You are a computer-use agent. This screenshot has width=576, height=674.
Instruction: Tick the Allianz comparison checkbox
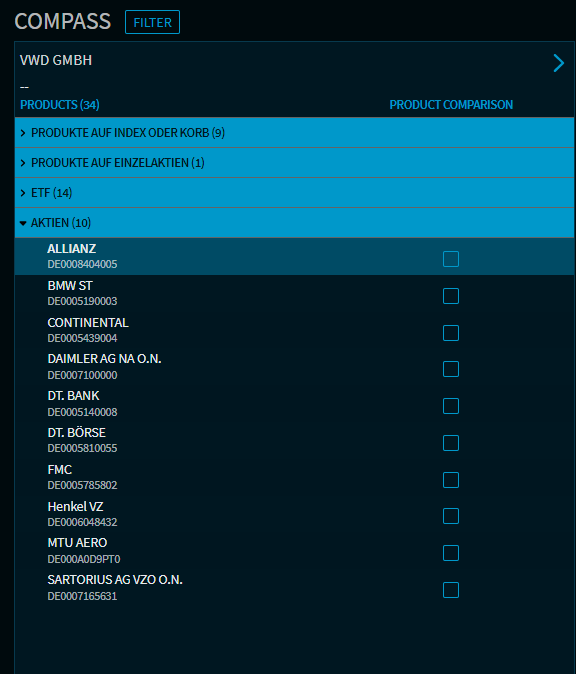tap(451, 259)
